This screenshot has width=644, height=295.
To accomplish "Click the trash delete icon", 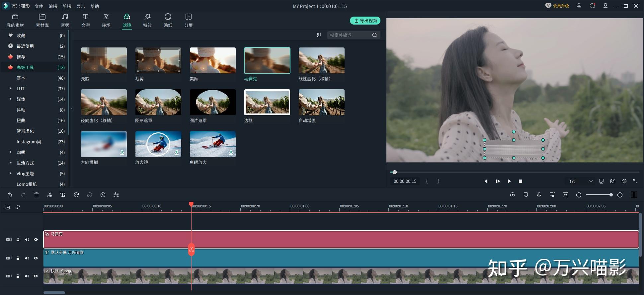I will pyautogui.click(x=37, y=195).
